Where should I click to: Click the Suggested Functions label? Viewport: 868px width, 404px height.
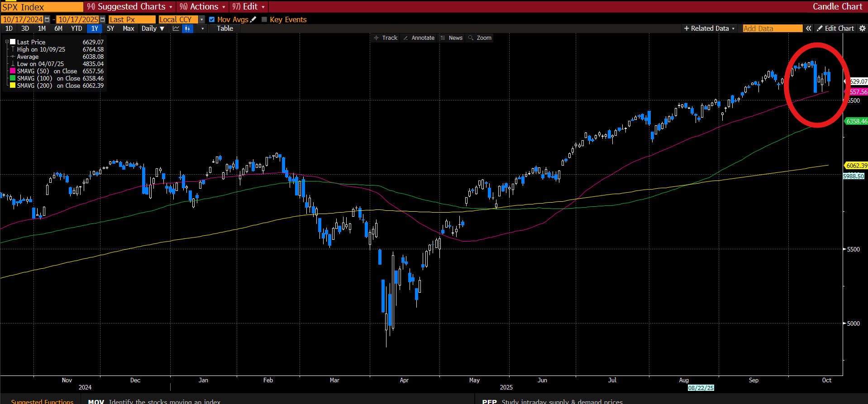click(42, 401)
